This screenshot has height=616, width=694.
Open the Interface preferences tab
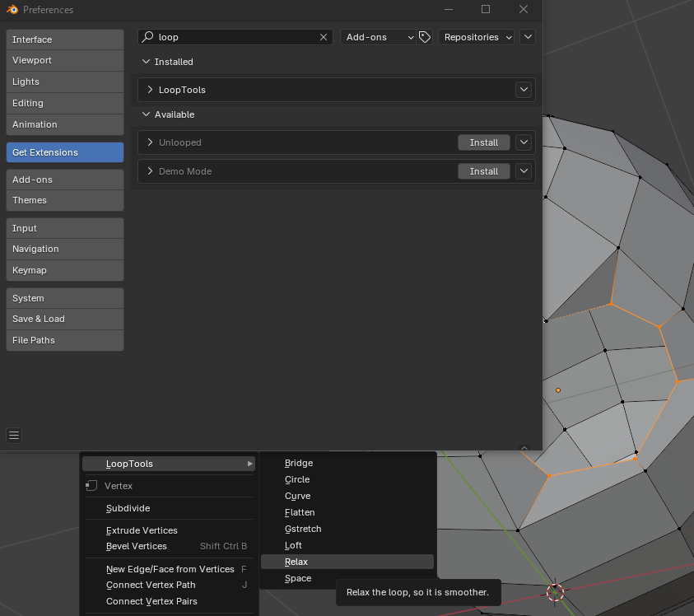65,40
